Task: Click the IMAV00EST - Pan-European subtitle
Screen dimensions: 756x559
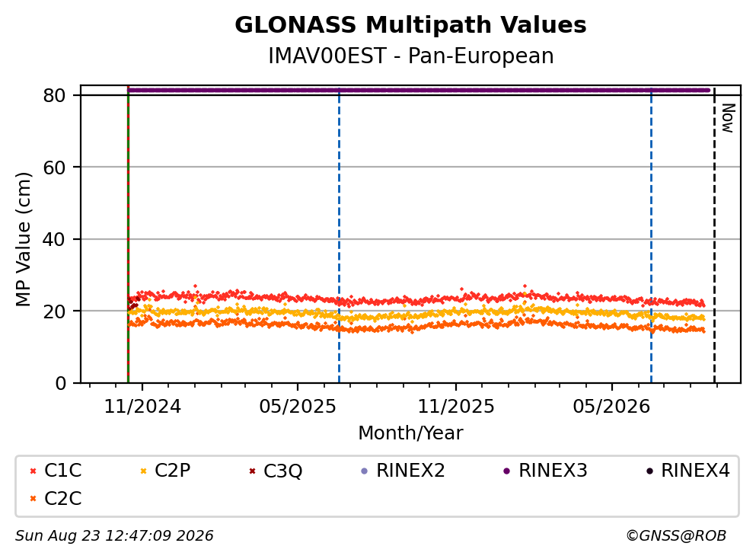Action: (x=411, y=56)
